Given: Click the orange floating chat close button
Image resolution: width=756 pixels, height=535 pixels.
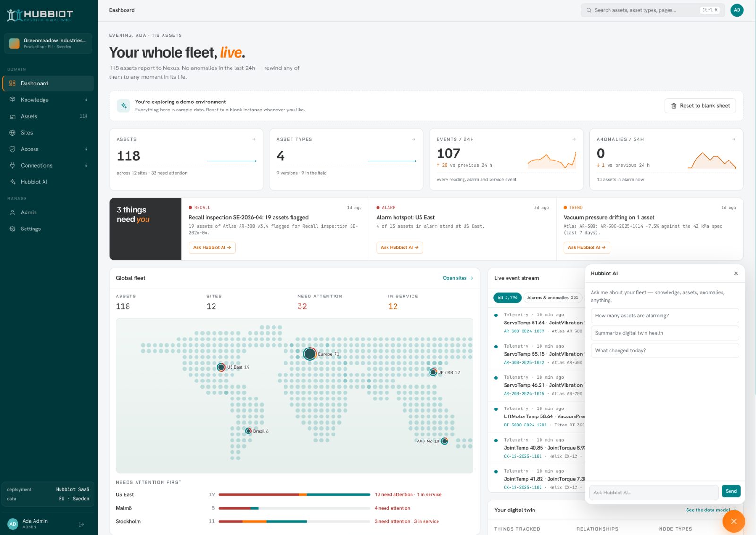Looking at the screenshot, I should (733, 521).
